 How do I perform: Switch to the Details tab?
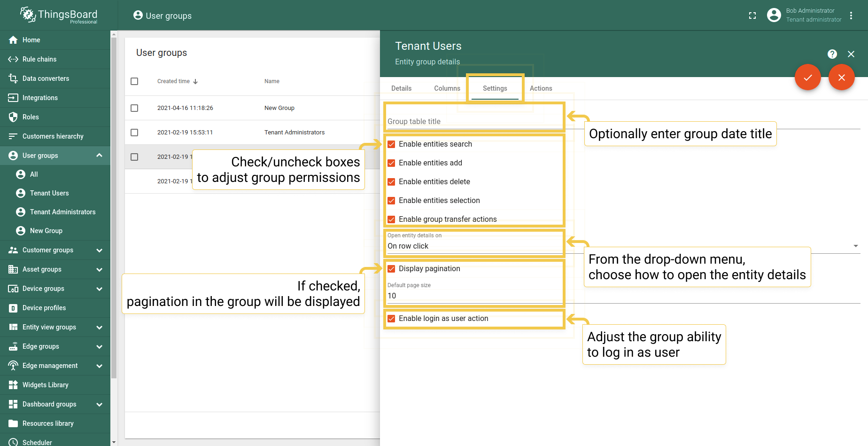click(401, 88)
